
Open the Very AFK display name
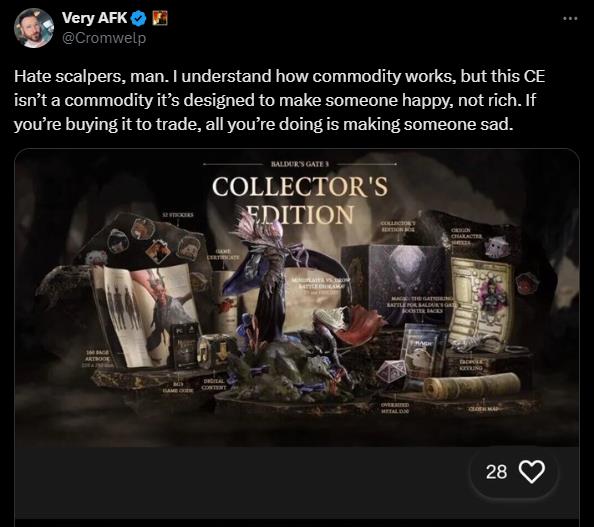tap(95, 17)
